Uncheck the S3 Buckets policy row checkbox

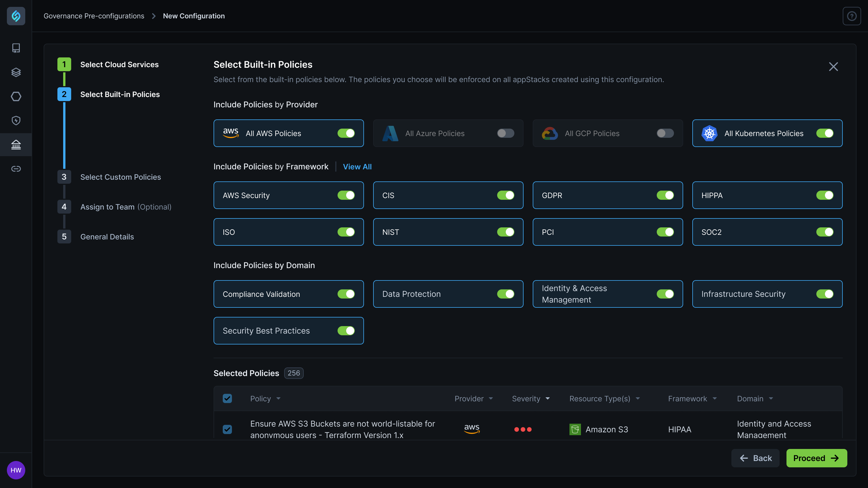pyautogui.click(x=227, y=429)
